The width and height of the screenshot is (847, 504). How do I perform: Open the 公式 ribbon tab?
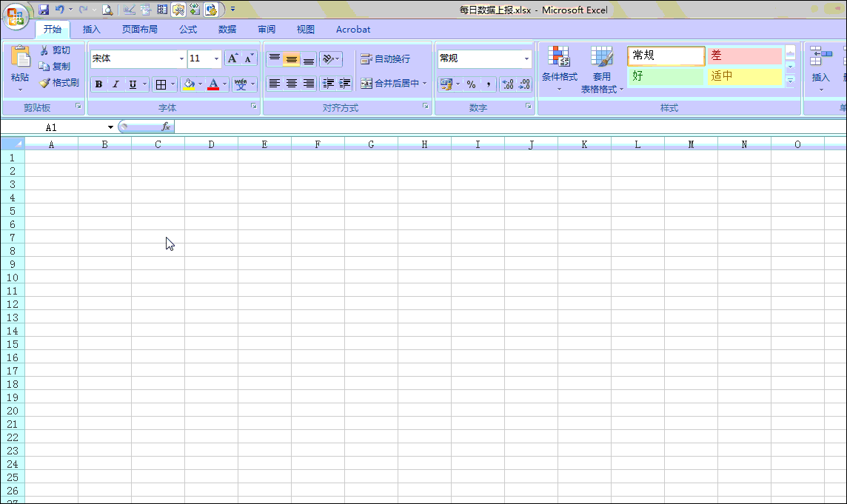(188, 30)
